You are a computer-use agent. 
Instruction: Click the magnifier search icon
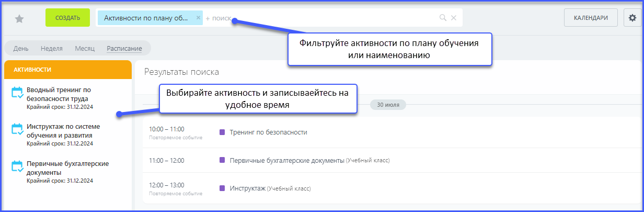[443, 18]
